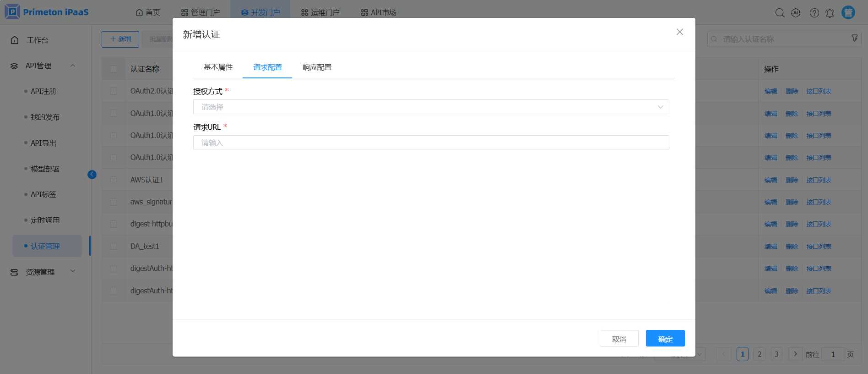Collapse sidebar with the blue arrow button
The width and height of the screenshot is (868, 374).
(x=92, y=175)
